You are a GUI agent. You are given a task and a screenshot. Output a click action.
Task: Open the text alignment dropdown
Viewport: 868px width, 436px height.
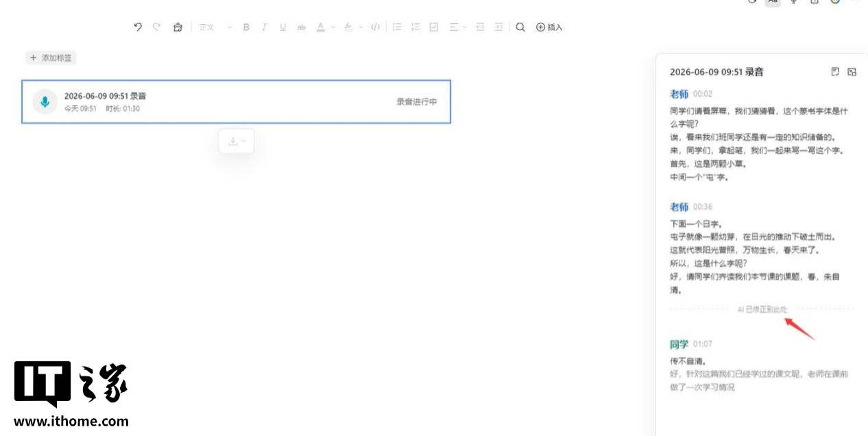click(457, 27)
